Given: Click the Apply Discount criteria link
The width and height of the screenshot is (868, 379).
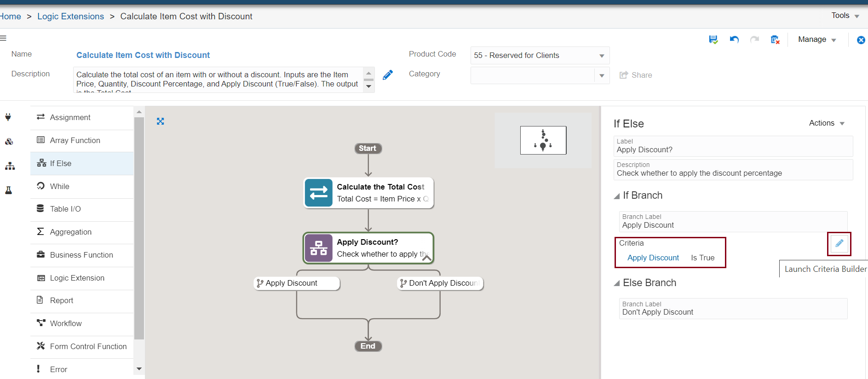Looking at the screenshot, I should tap(653, 258).
